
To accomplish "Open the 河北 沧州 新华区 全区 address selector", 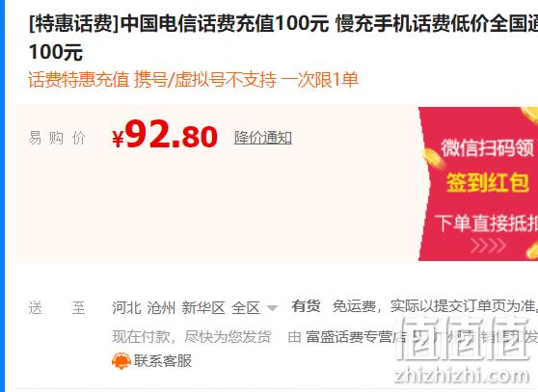I will point(194,307).
